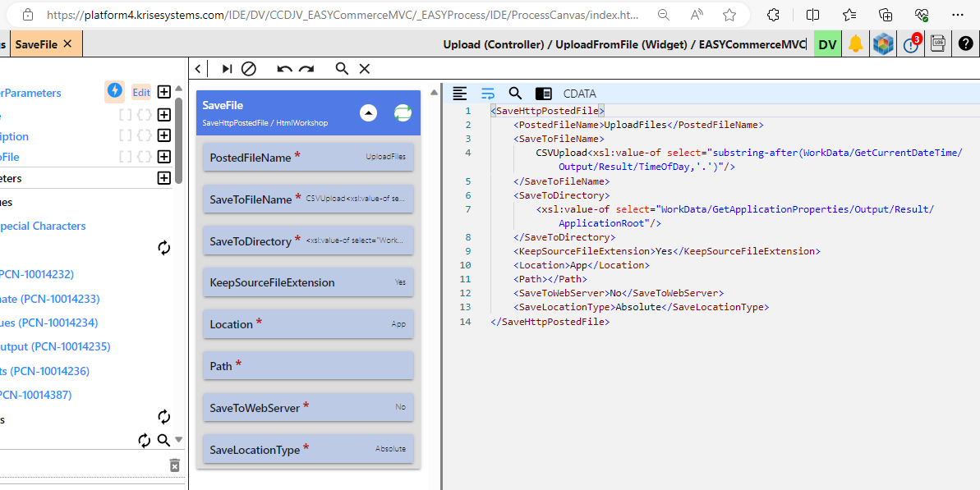This screenshot has width=980, height=490.
Task: Click the Path parameter field
Action: pos(308,365)
